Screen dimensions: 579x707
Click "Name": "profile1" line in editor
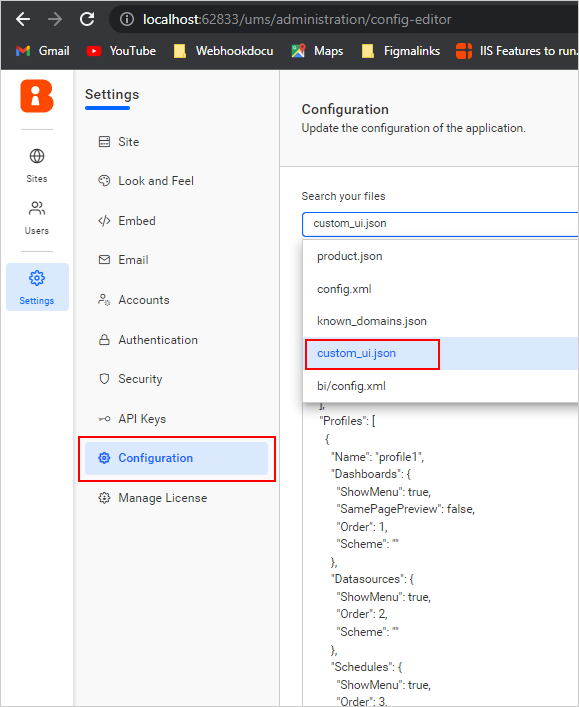(x=377, y=457)
